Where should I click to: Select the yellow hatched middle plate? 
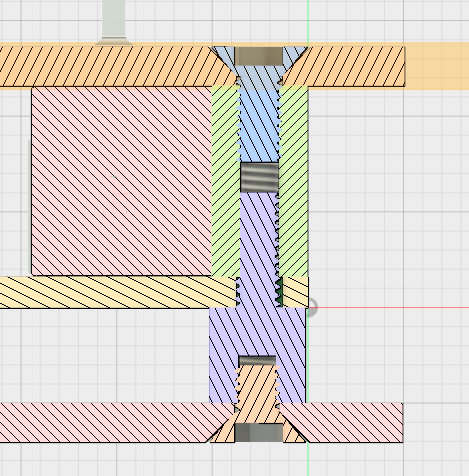(118, 292)
